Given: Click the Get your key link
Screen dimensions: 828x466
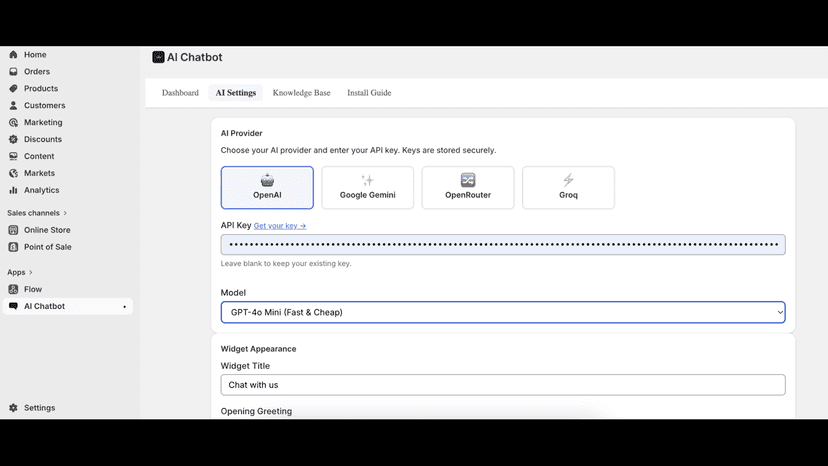Looking at the screenshot, I should pos(279,226).
